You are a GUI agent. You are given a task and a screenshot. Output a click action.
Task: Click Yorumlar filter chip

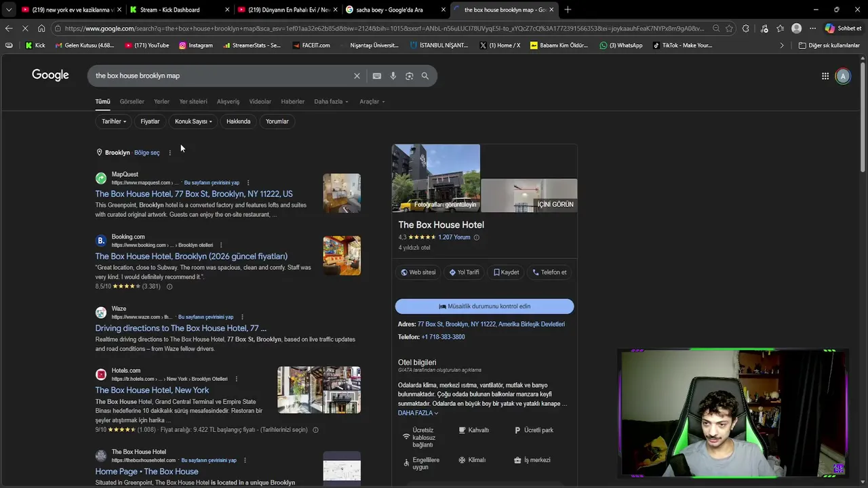click(x=277, y=121)
